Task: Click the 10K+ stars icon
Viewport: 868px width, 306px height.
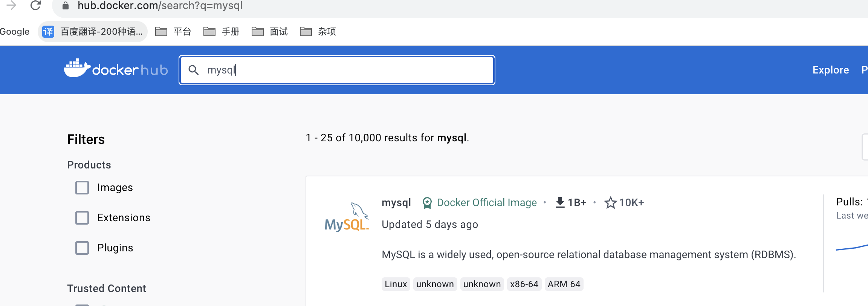Action: 610,203
